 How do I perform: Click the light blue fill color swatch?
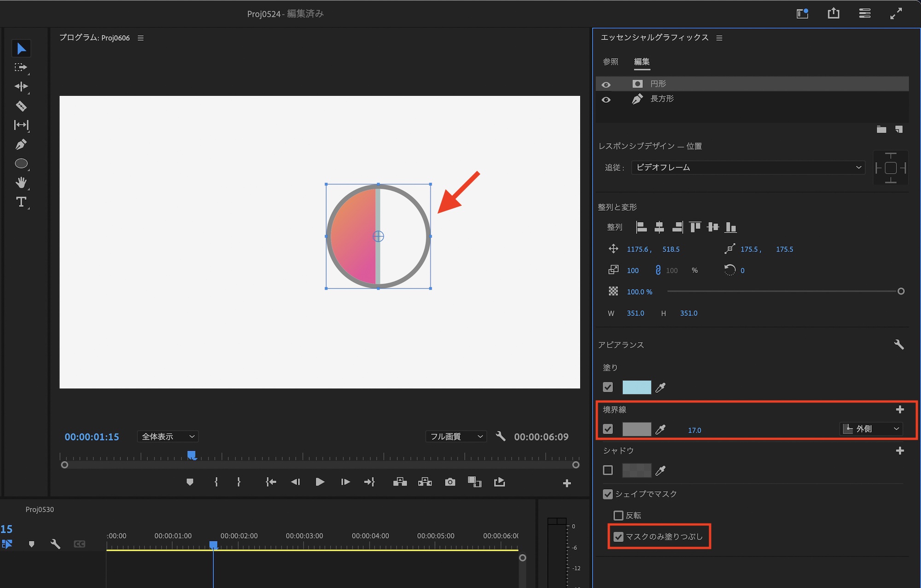(x=636, y=387)
